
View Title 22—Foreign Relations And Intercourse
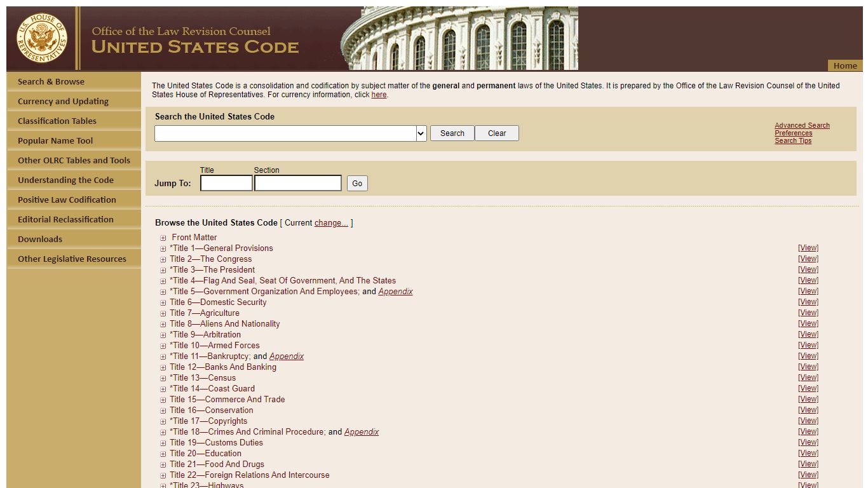tap(808, 475)
